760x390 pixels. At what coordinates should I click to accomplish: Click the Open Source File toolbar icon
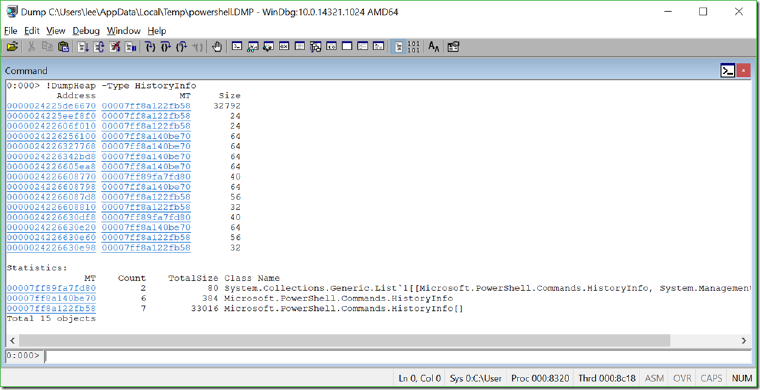(x=13, y=47)
